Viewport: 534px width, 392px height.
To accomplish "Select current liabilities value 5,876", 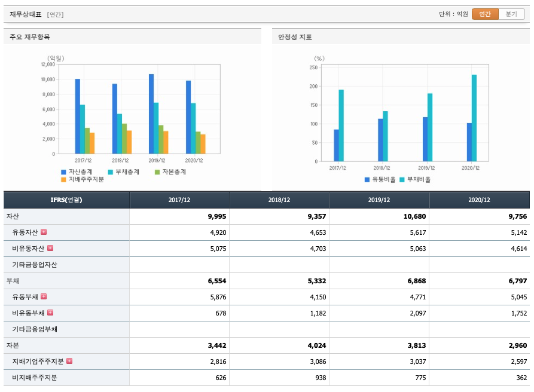I will pos(218,297).
